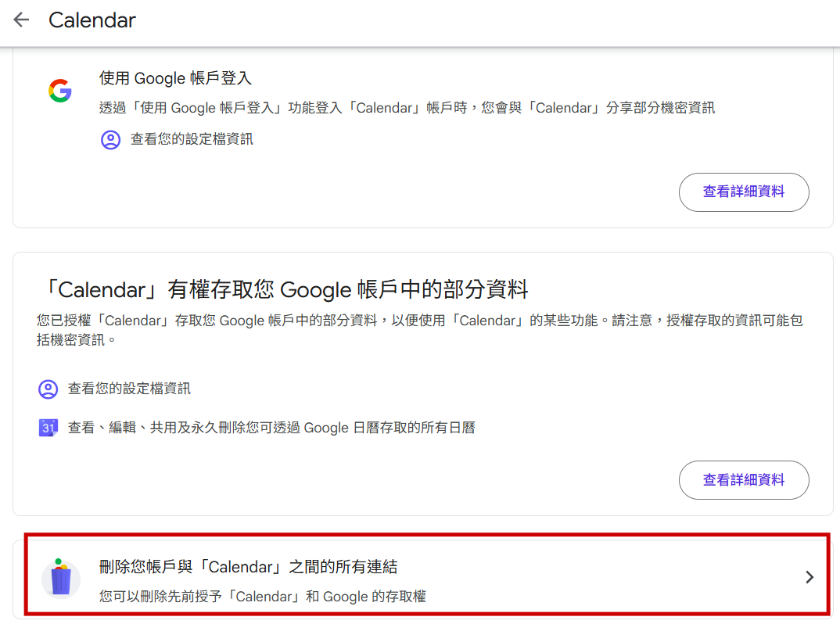
Task: Click the Google G logo
Action: click(59, 91)
